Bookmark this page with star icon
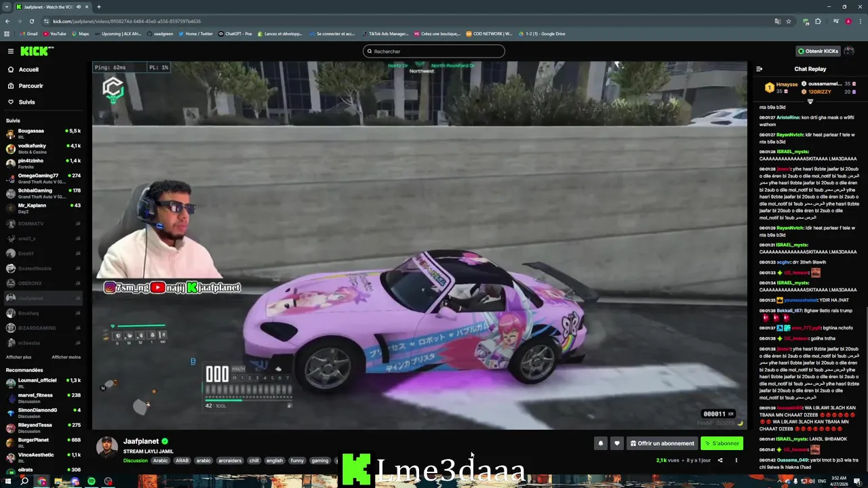868x488 pixels. click(x=789, y=21)
